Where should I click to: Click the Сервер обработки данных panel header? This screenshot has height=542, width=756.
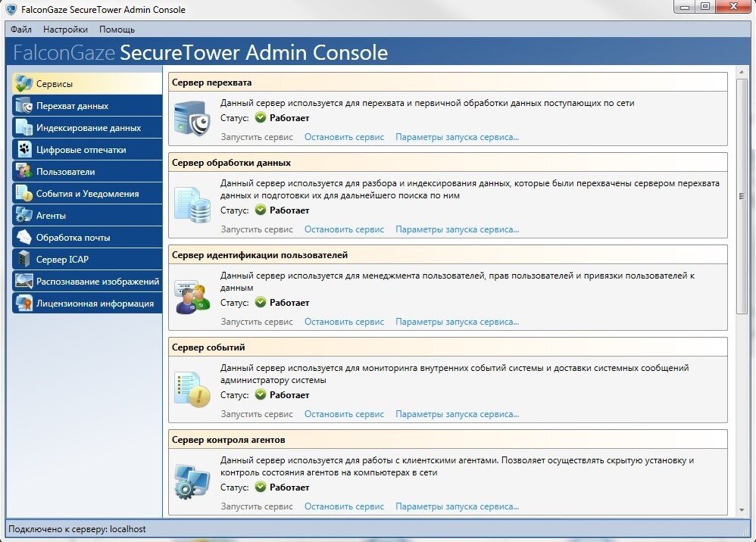click(x=448, y=162)
